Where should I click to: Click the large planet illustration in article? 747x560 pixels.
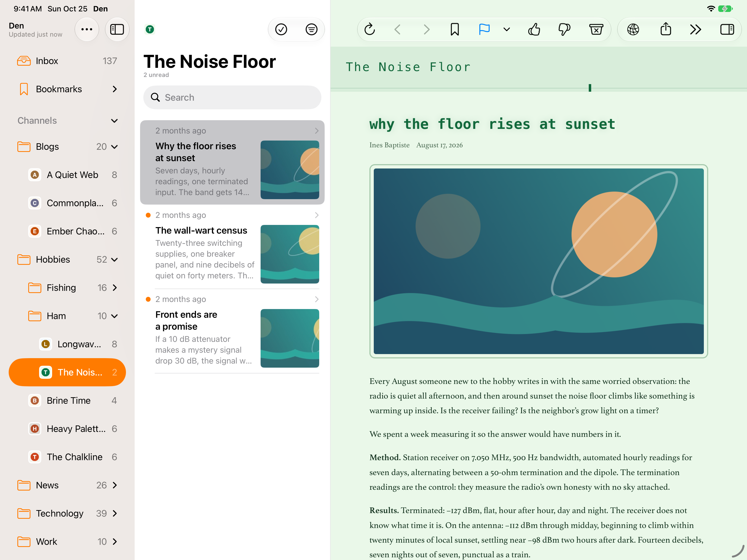(x=538, y=261)
